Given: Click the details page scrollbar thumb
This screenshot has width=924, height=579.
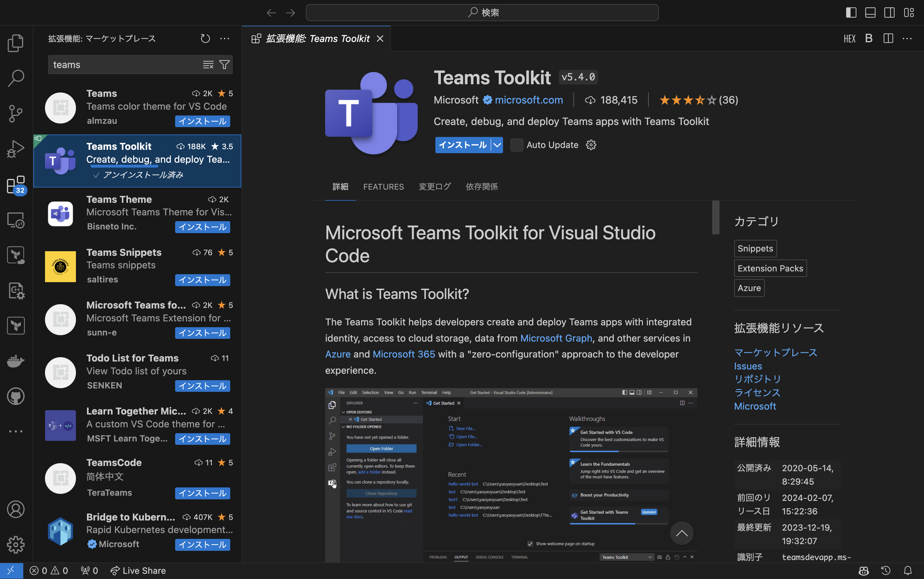Looking at the screenshot, I should coord(716,217).
